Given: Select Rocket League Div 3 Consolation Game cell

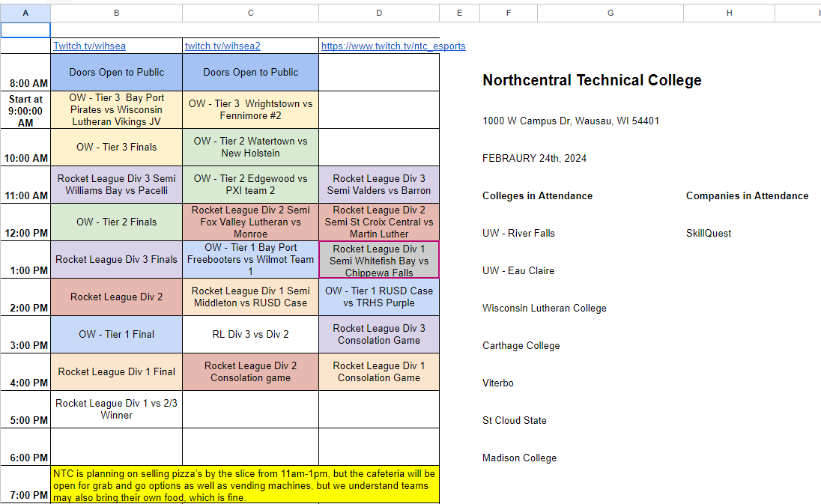Looking at the screenshot, I should pyautogui.click(x=379, y=335).
